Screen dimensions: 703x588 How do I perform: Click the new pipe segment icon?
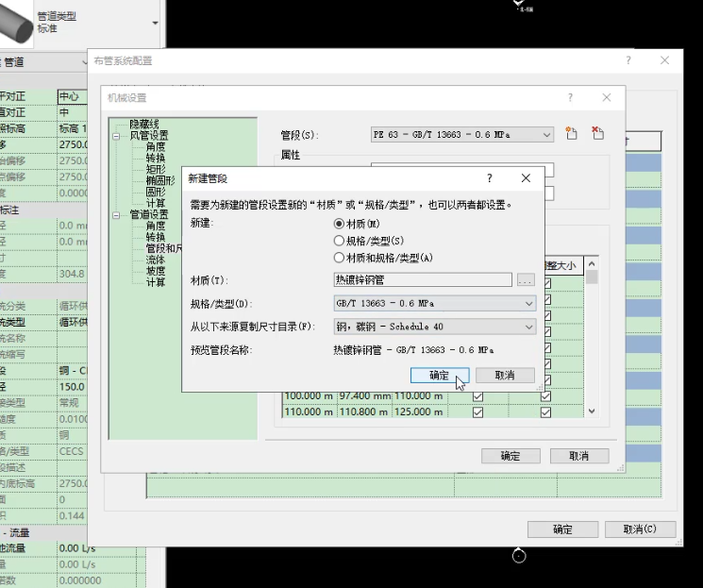click(x=571, y=133)
